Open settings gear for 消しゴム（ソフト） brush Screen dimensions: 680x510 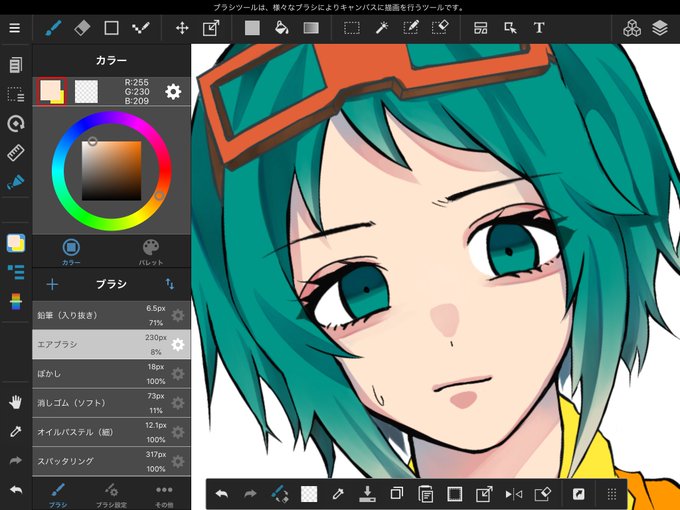(178, 403)
